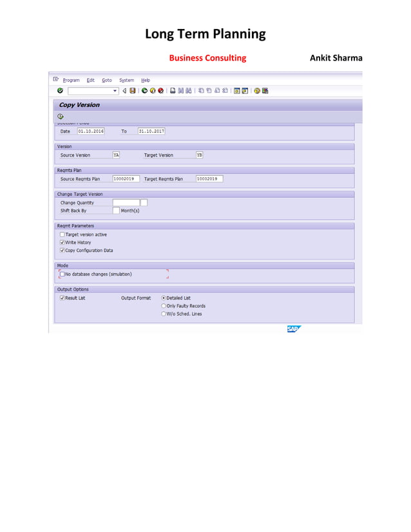
Task: Click the small unit box after Change Quantity
Action: (144, 202)
